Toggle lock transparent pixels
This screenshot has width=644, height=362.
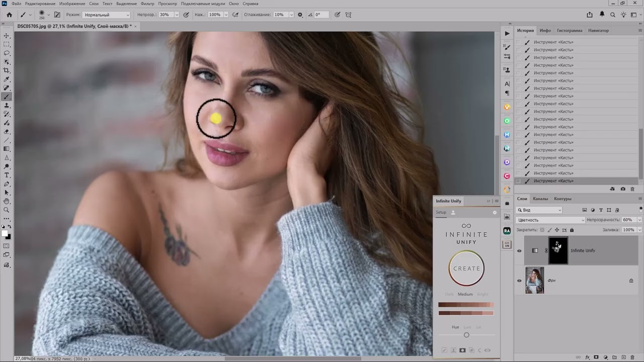pyautogui.click(x=542, y=230)
